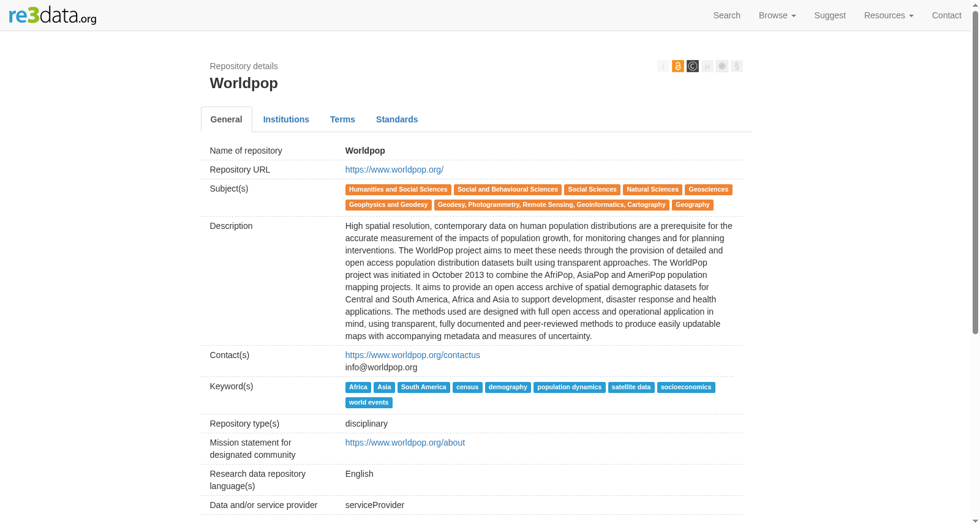Click the Social and Behavioural Sciences tag
This screenshot has width=980, height=527.
508,190
